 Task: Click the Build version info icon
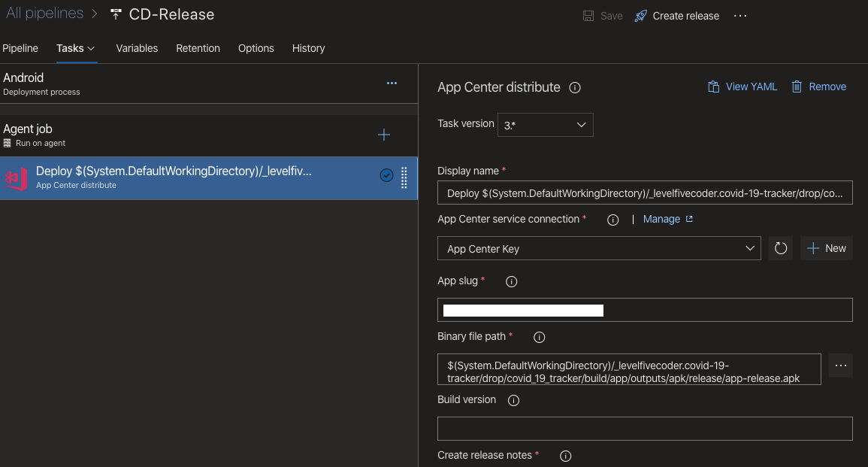point(514,401)
